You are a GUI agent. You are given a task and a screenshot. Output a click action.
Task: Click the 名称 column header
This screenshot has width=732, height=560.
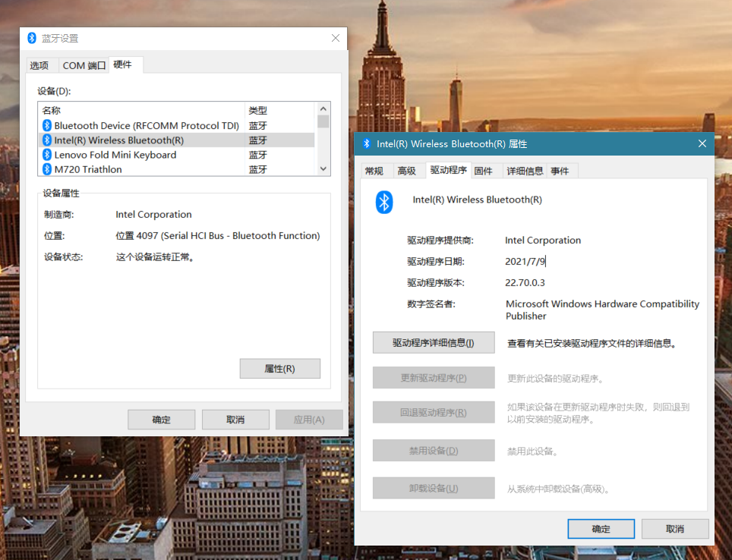[141, 111]
